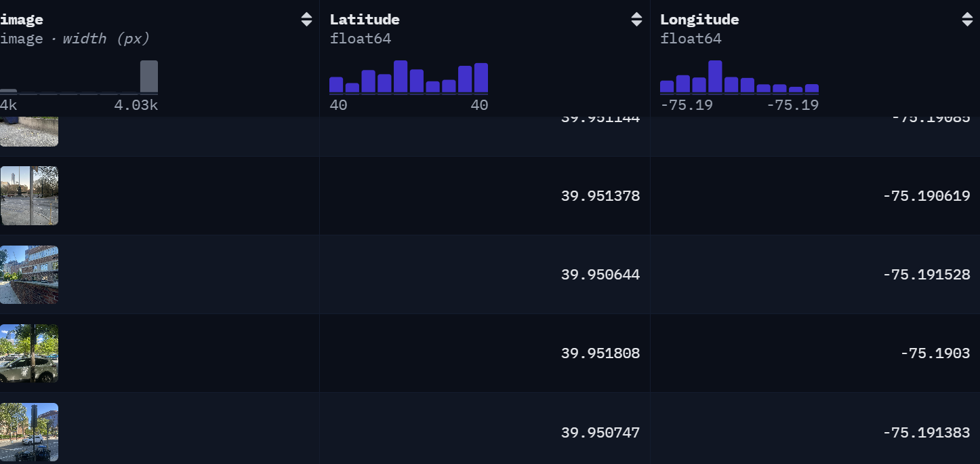
Task: Select the Longitude column header label
Action: [699, 20]
